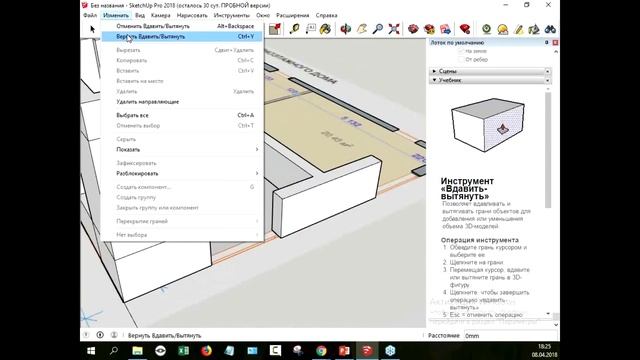Select the arrow Select tool
This screenshot has height=360, width=640.
93,29
